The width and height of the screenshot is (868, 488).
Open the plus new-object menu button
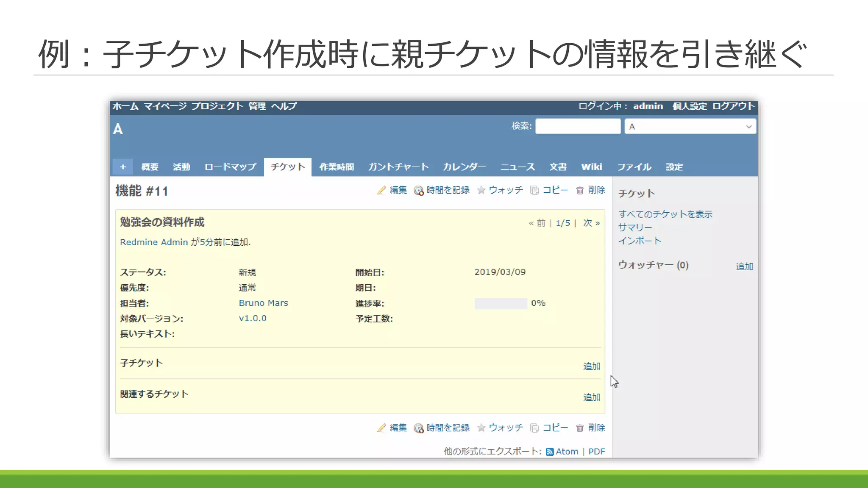tap(123, 167)
